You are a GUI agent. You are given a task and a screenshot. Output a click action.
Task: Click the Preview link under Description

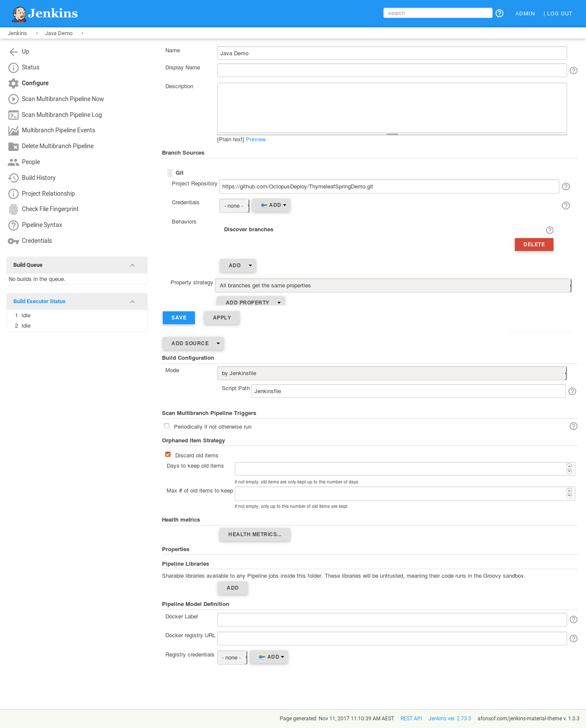(256, 140)
